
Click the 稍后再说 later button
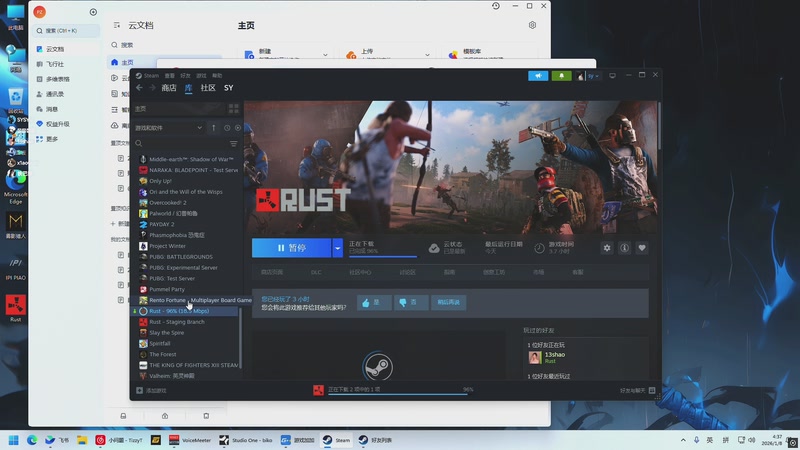pyautogui.click(x=448, y=303)
